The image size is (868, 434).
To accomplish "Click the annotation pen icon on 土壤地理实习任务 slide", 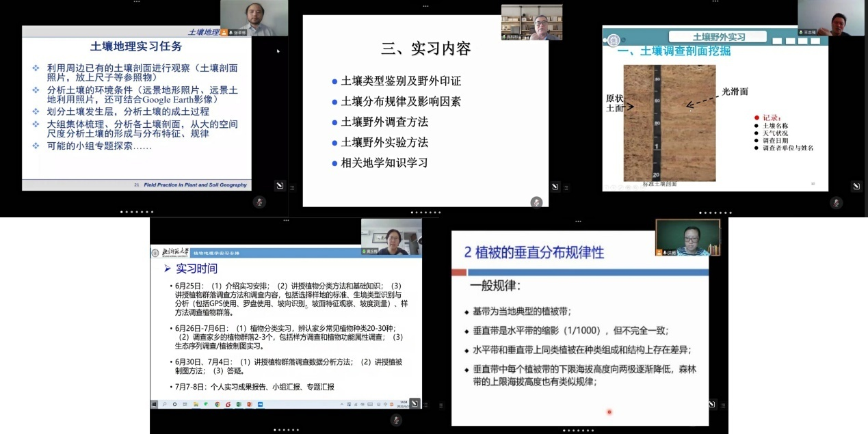I will point(279,185).
